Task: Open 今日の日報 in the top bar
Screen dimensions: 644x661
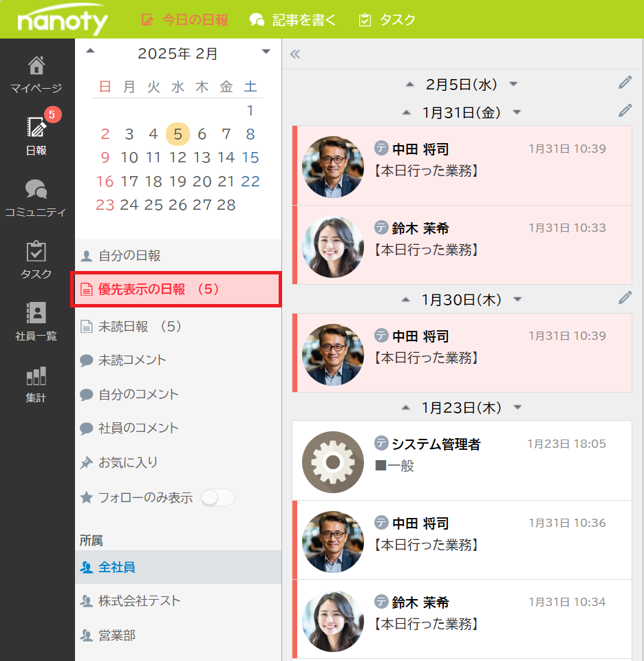Action: [x=184, y=20]
